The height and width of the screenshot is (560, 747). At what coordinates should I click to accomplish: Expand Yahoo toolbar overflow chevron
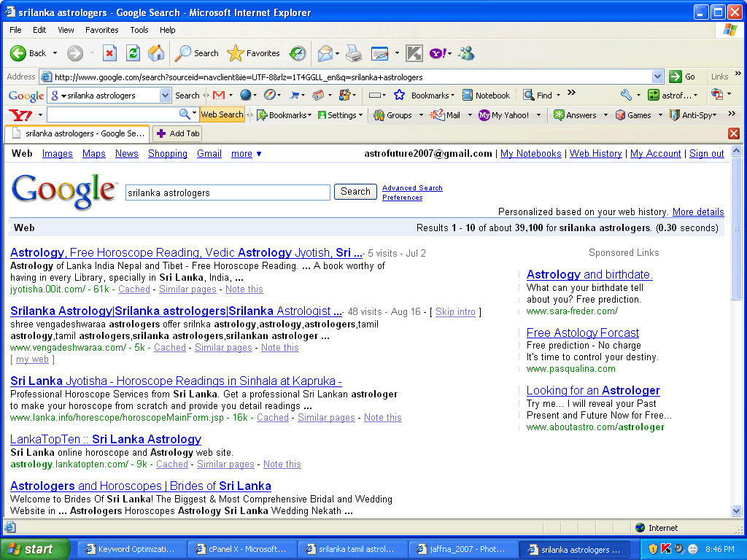click(732, 113)
